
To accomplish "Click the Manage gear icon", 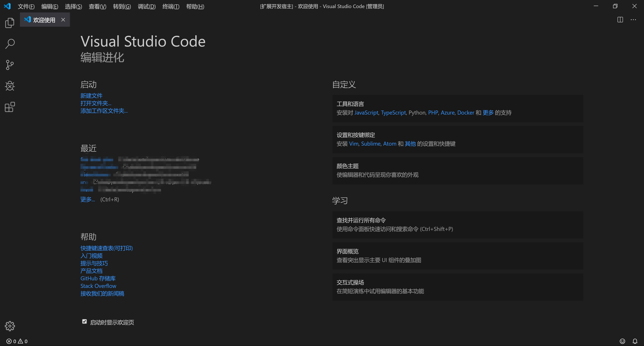I will click(10, 326).
